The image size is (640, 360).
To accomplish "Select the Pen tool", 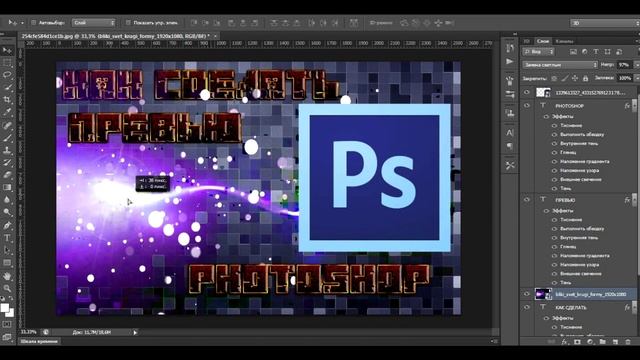I will [7, 225].
